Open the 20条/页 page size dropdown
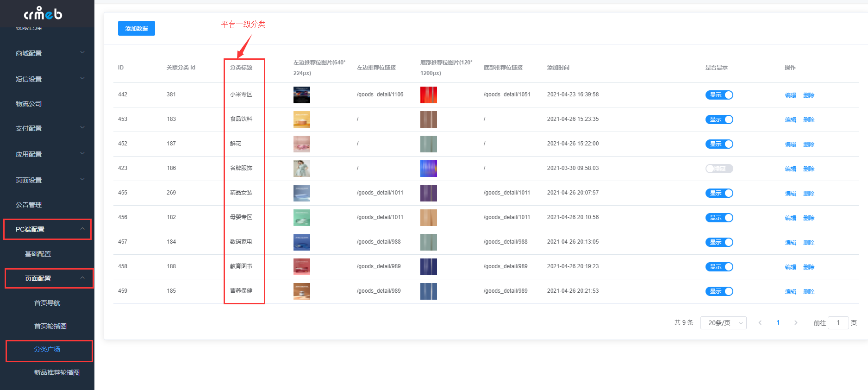The width and height of the screenshot is (868, 390). coord(723,323)
